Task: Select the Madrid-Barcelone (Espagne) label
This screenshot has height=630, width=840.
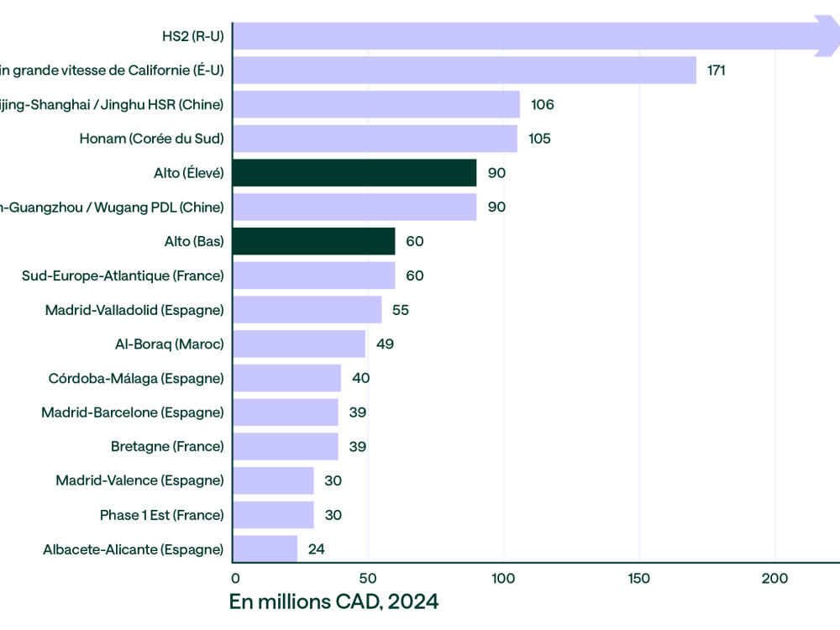Action: point(133,412)
